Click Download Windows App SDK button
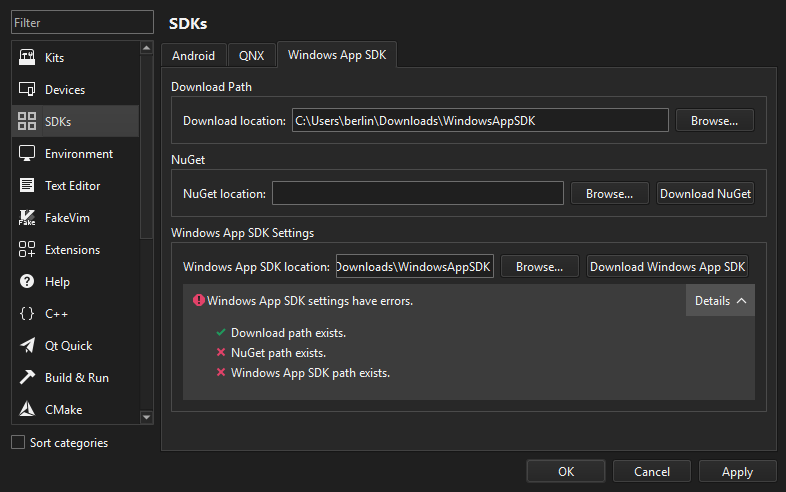The width and height of the screenshot is (786, 492). pos(667,267)
